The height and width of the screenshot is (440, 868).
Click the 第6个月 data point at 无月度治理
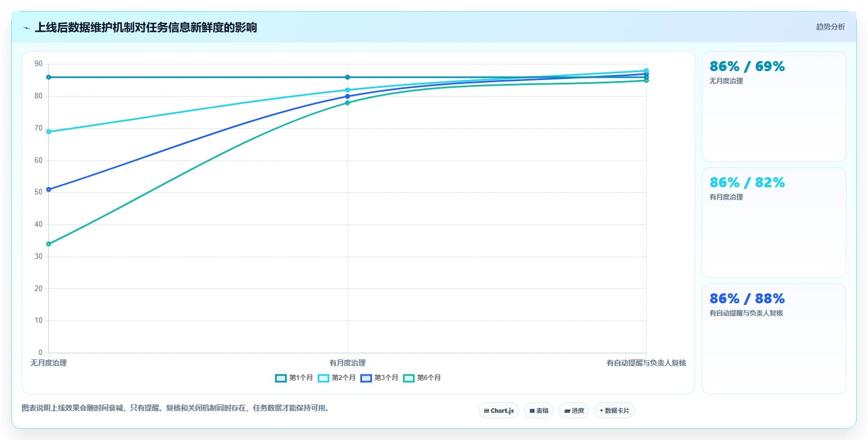pos(49,244)
